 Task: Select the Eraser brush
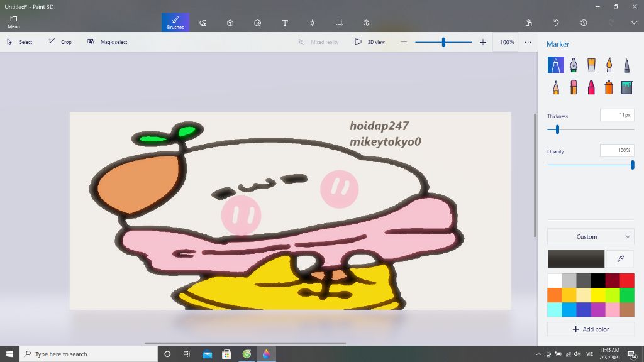[x=574, y=87]
